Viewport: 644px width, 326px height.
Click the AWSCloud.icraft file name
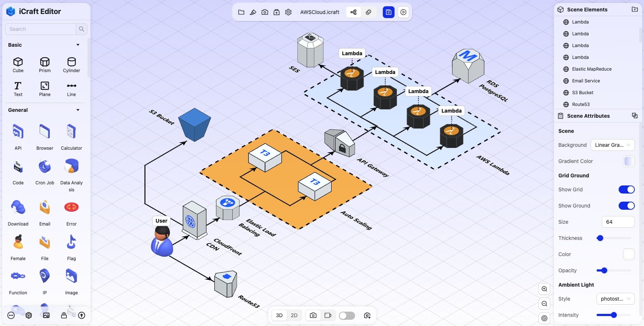click(x=320, y=12)
